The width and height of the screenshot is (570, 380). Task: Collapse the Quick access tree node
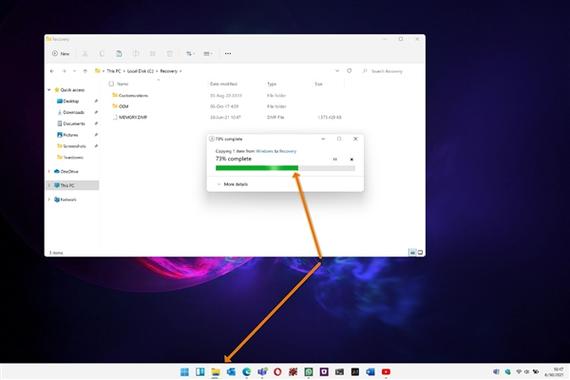(49, 90)
